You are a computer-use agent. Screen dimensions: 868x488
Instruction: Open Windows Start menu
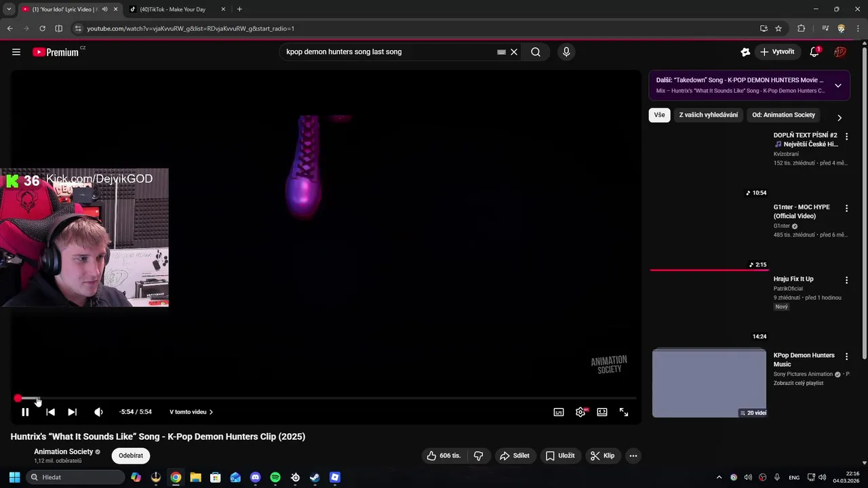point(14,478)
